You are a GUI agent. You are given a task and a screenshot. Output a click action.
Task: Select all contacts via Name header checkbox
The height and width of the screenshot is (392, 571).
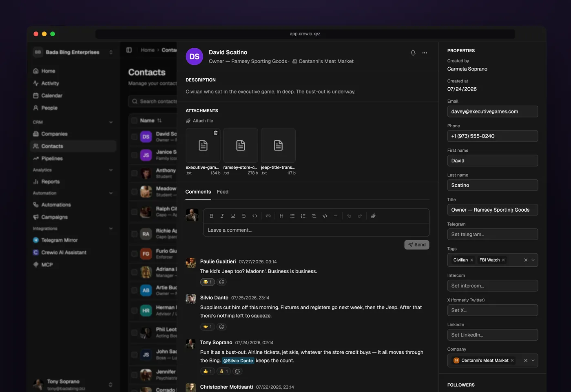[134, 121]
